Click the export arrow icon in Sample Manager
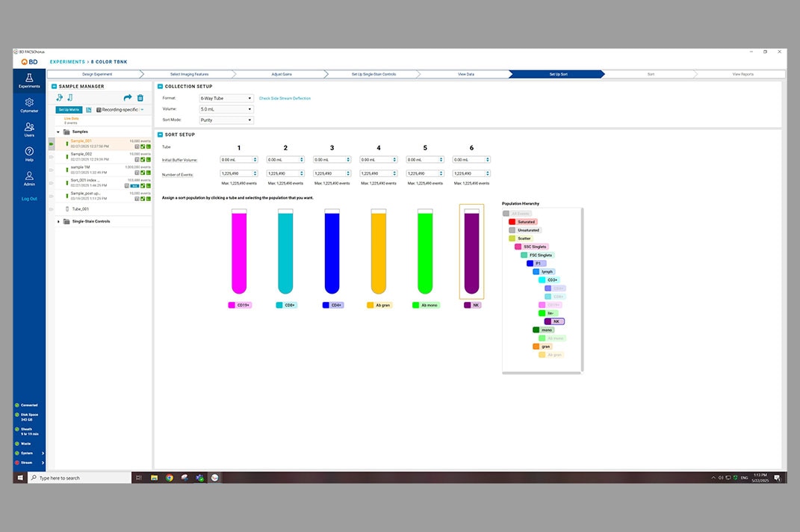 click(127, 98)
